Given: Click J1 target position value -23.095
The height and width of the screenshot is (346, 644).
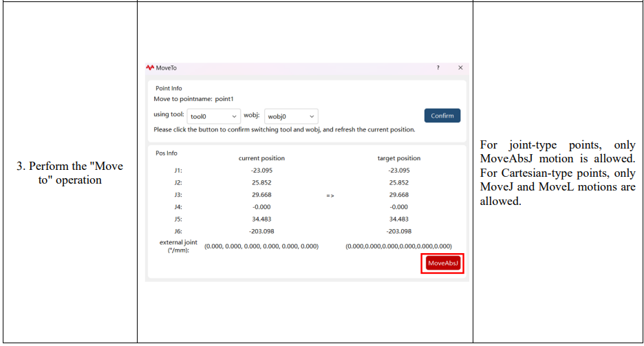Looking at the screenshot, I should coord(399,171).
